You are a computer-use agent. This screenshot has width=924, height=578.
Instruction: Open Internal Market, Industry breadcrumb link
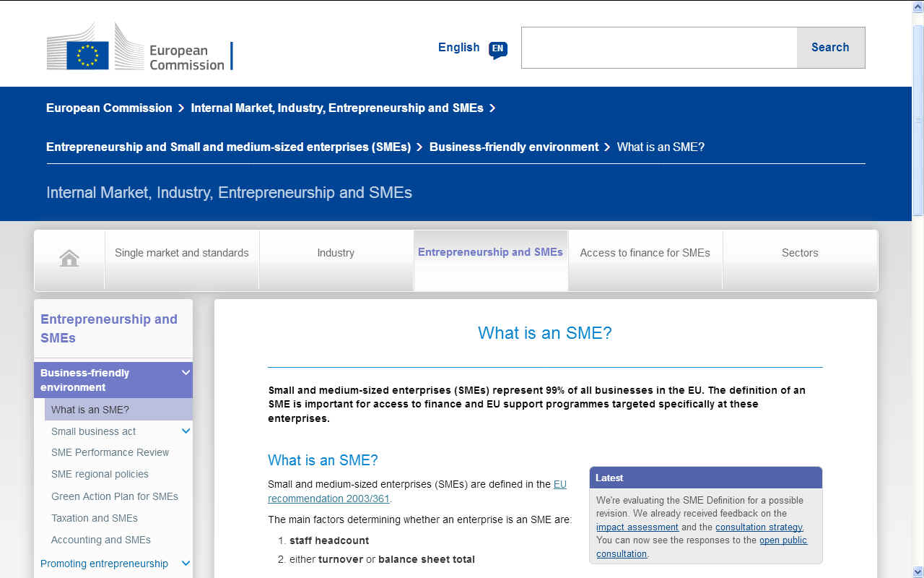(337, 108)
